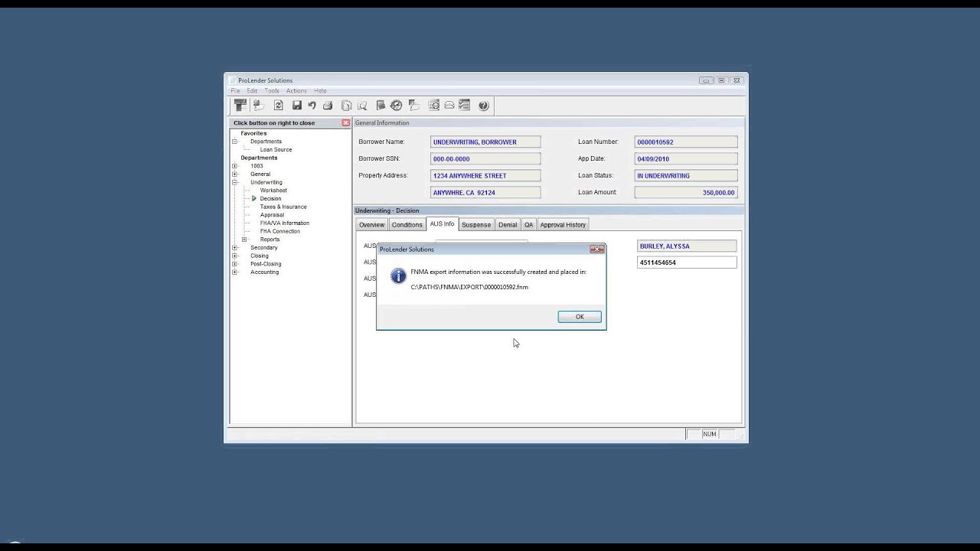Click the Borrower Name field
Screen dimensions: 980x551
click(x=485, y=142)
